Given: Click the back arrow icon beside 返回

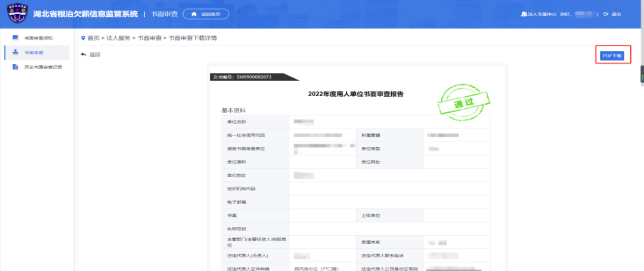Looking at the screenshot, I should pos(83,55).
